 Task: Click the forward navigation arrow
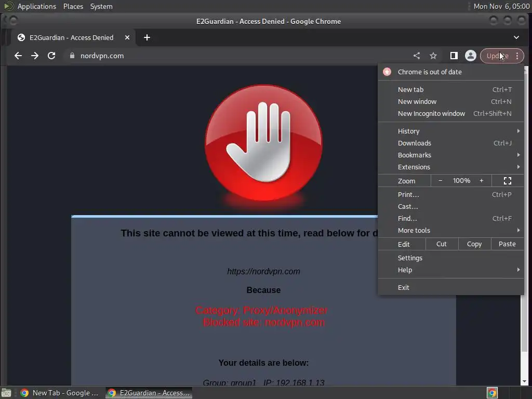click(x=35, y=56)
